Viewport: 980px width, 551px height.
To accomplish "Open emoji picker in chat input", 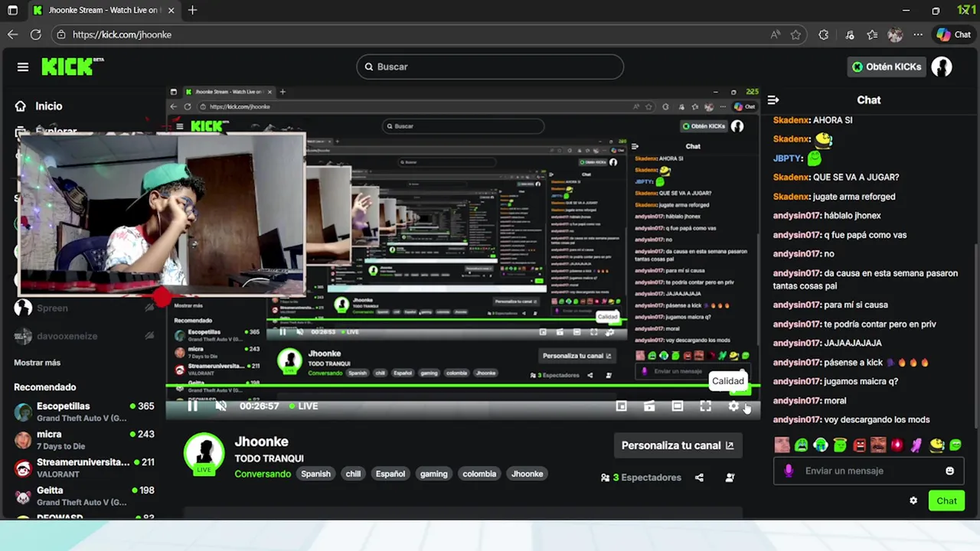I will [x=950, y=471].
